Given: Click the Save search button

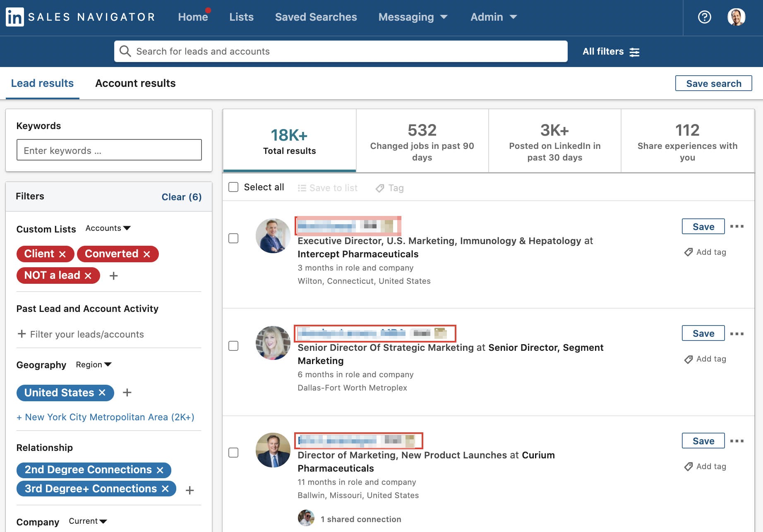Looking at the screenshot, I should pyautogui.click(x=713, y=83).
